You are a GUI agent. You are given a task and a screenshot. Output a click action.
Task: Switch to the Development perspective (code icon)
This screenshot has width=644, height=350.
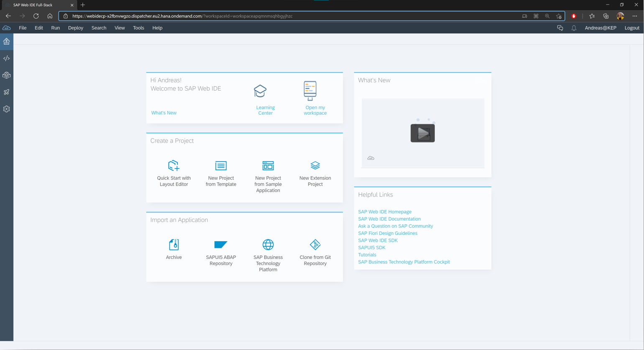6,58
